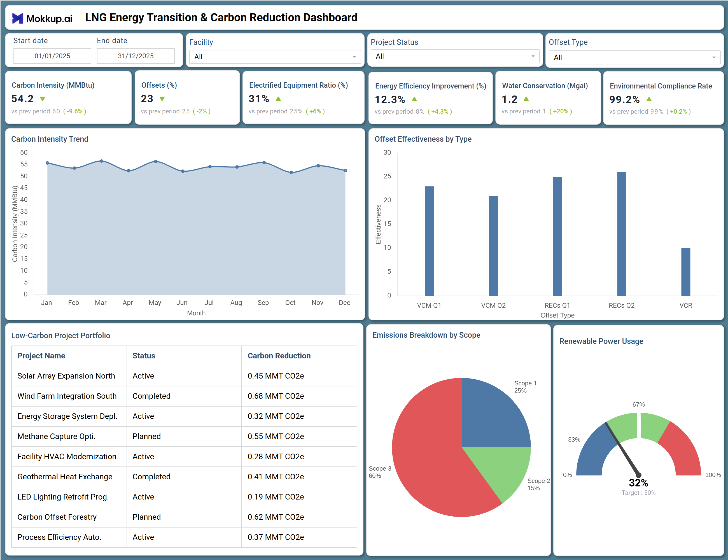Click the Dec data point on trend line
Screen dimensions: 728x560
click(x=345, y=170)
